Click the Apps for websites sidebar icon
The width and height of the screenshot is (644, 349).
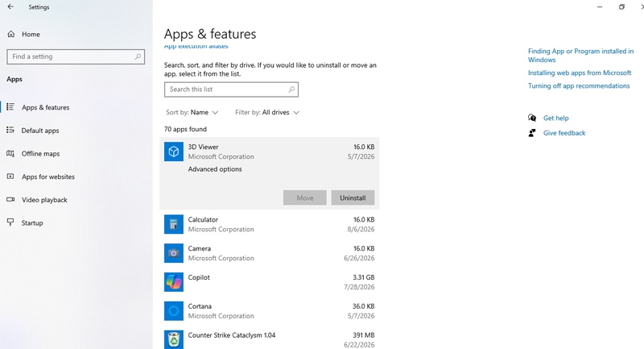(x=10, y=177)
